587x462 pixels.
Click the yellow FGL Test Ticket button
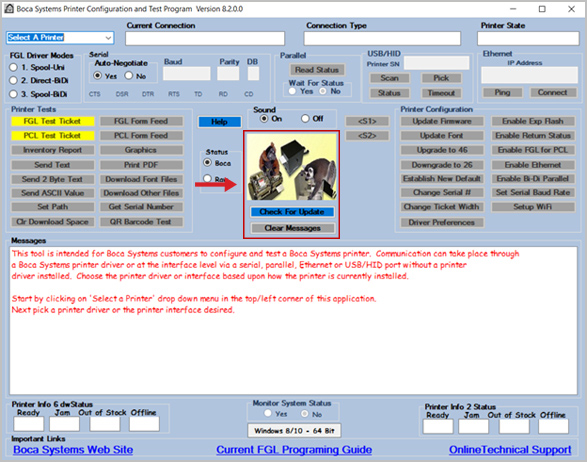(x=52, y=121)
